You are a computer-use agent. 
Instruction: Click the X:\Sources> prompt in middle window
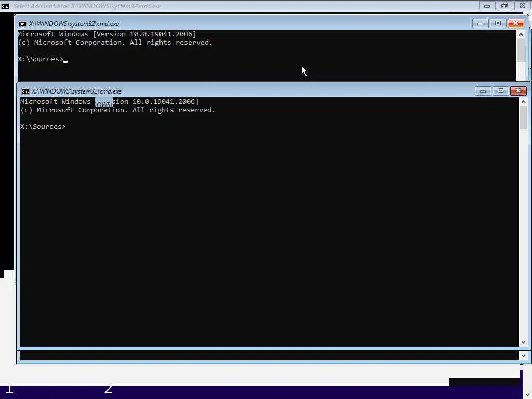(41, 59)
